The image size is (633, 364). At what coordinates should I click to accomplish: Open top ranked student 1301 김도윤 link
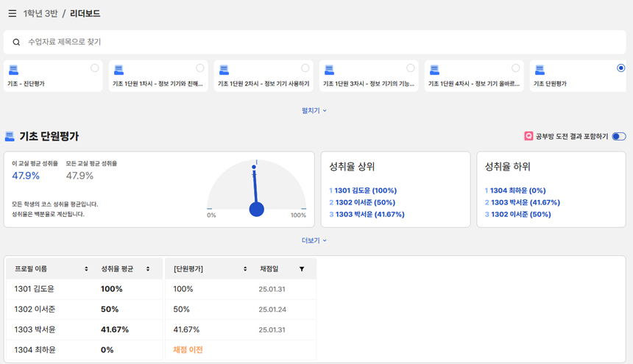[365, 190]
